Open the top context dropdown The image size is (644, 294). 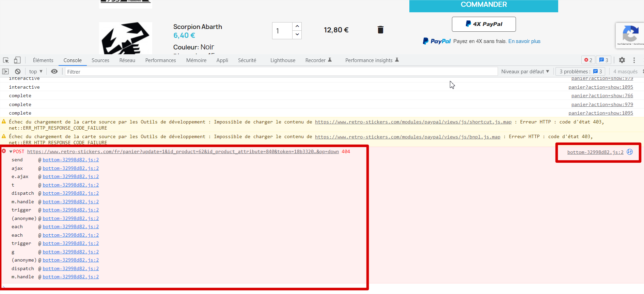[x=36, y=72]
